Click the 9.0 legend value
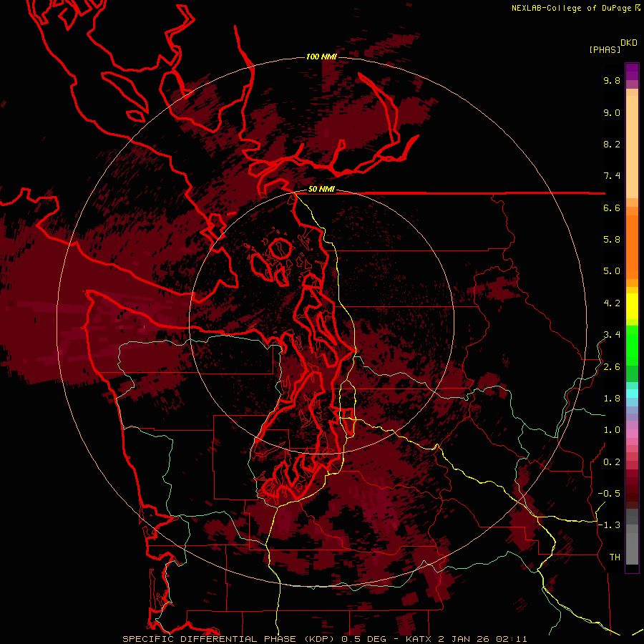The image size is (644, 644). tap(612, 112)
